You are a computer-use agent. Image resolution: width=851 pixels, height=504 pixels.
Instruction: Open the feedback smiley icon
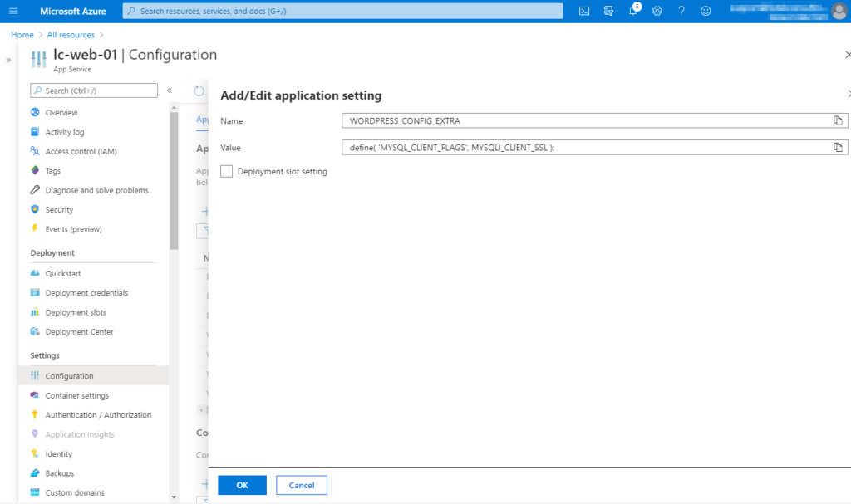click(706, 11)
